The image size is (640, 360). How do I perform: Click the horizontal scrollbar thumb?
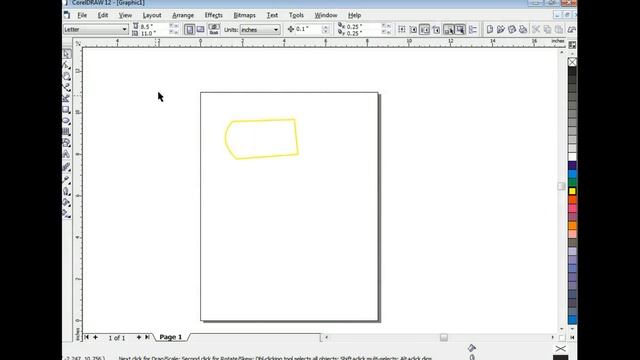(444, 338)
